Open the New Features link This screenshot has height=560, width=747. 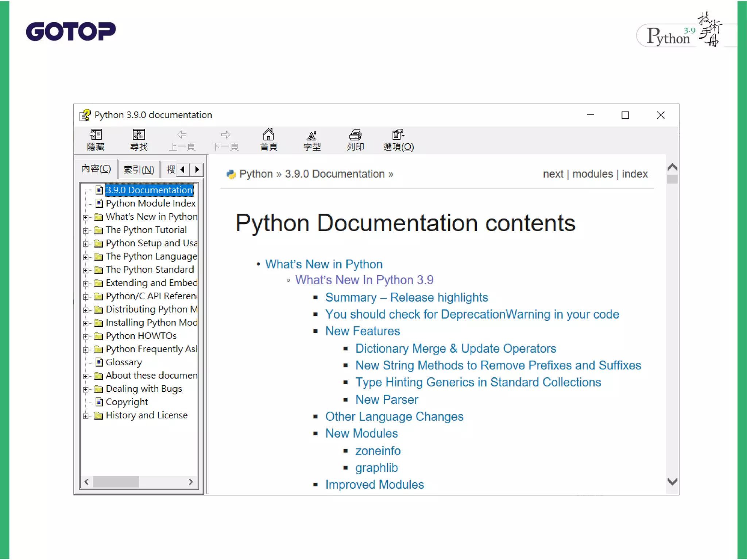click(x=363, y=331)
